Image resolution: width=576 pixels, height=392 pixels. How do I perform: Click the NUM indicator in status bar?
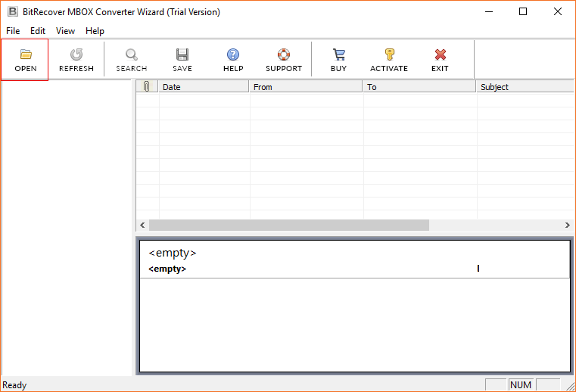[521, 384]
